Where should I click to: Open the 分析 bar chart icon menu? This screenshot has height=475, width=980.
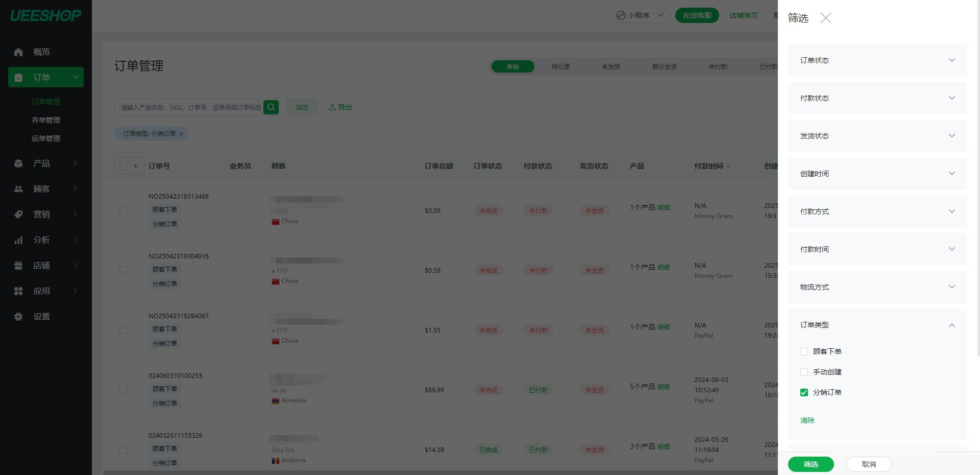[x=18, y=240]
